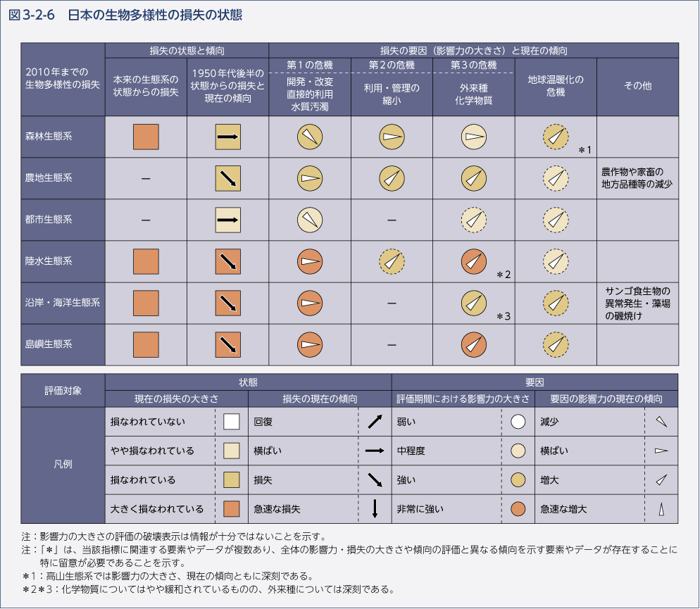Click the 非常に強い orange circle in the legend
This screenshot has width=700, height=609.
(x=518, y=508)
